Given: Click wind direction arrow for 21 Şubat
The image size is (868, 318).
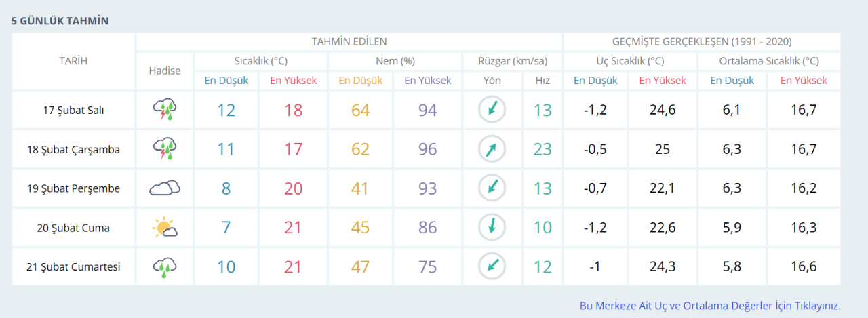Looking at the screenshot, I should pyautogui.click(x=492, y=267).
